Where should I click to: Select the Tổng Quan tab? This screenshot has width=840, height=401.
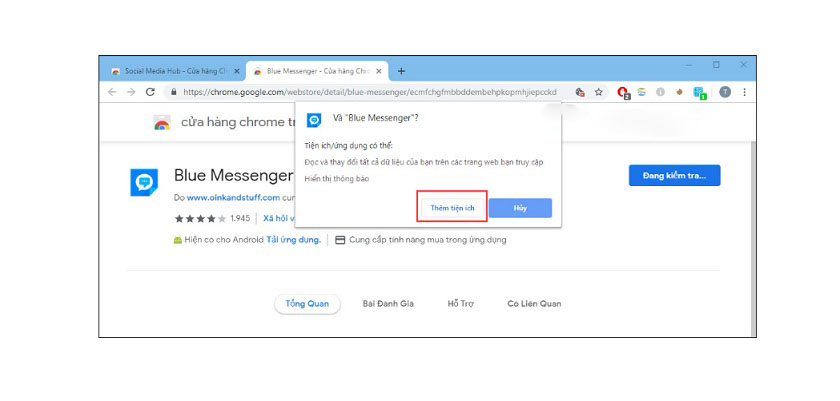307,304
